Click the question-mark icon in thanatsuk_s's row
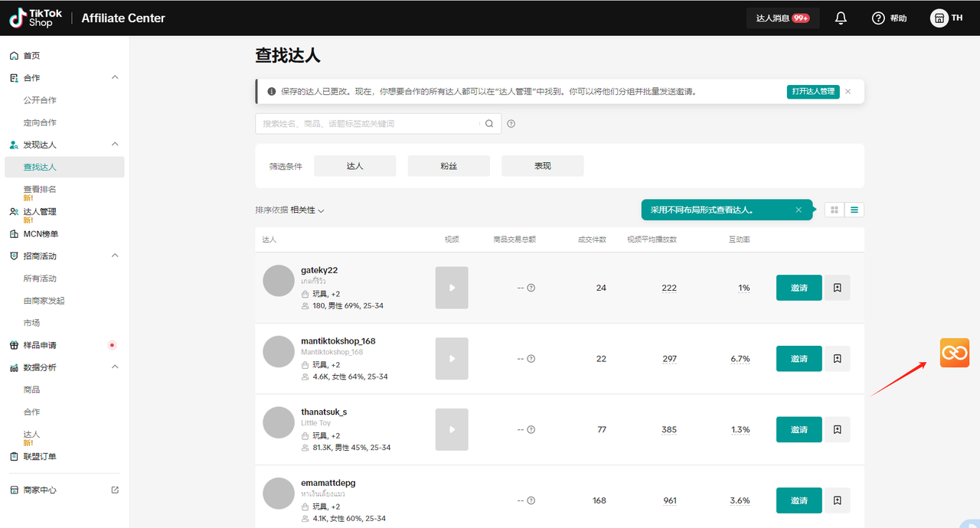The width and height of the screenshot is (980, 528). (531, 429)
